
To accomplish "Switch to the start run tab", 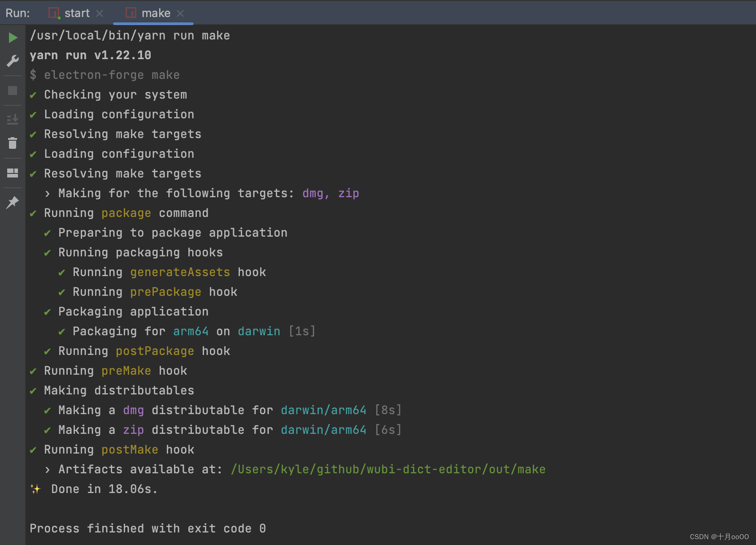I will (x=77, y=13).
